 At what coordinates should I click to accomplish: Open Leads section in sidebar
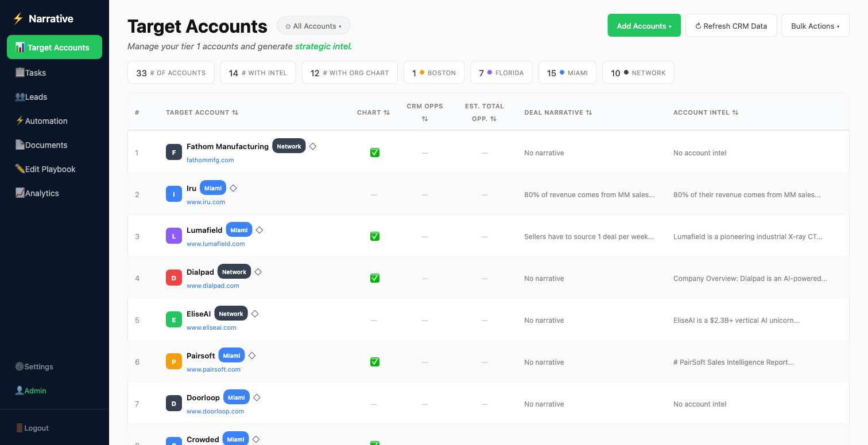[x=55, y=97]
